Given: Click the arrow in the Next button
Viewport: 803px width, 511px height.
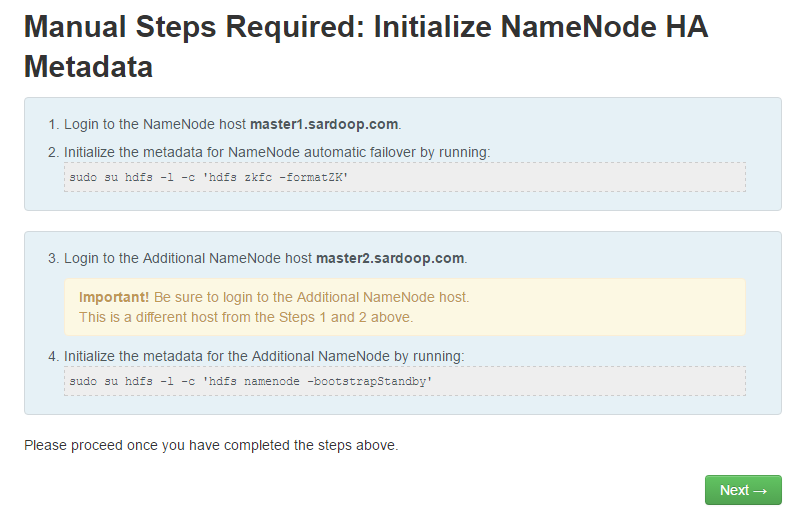Looking at the screenshot, I should tap(760, 490).
